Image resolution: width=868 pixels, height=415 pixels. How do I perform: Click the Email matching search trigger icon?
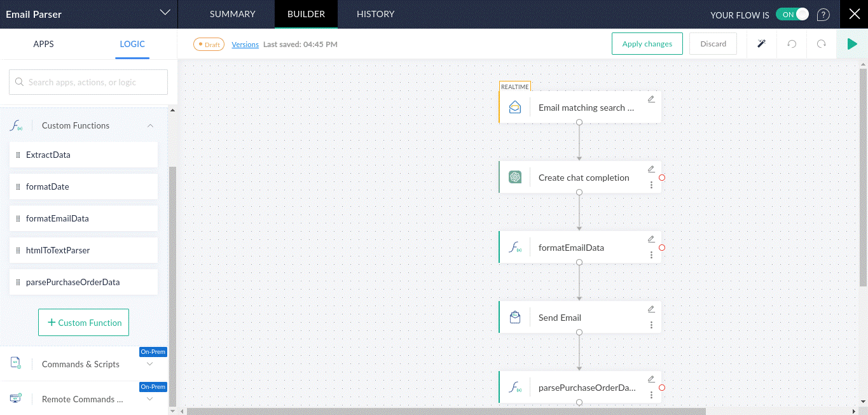pos(515,108)
